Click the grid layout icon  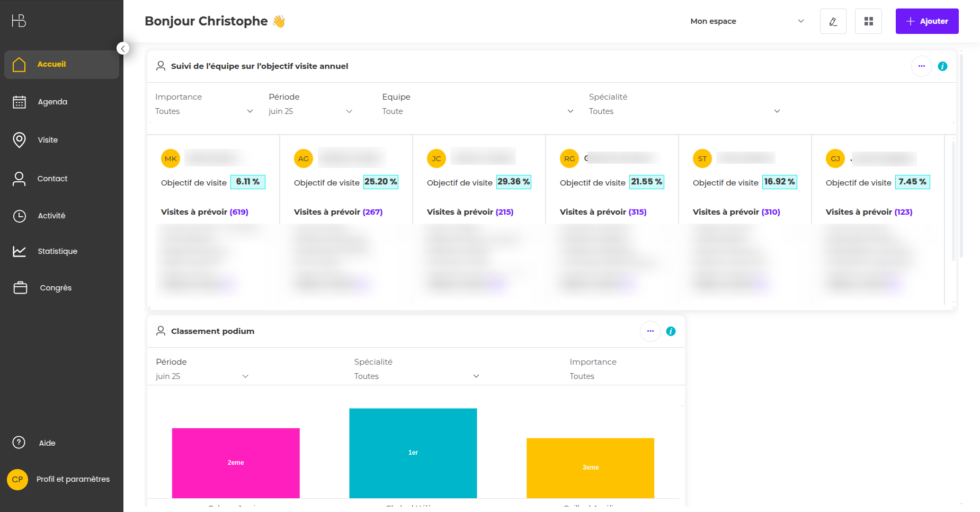point(869,21)
